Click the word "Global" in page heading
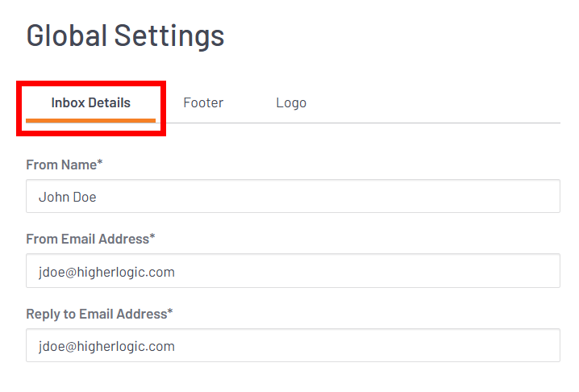The height and width of the screenshot is (392, 579). (66, 35)
